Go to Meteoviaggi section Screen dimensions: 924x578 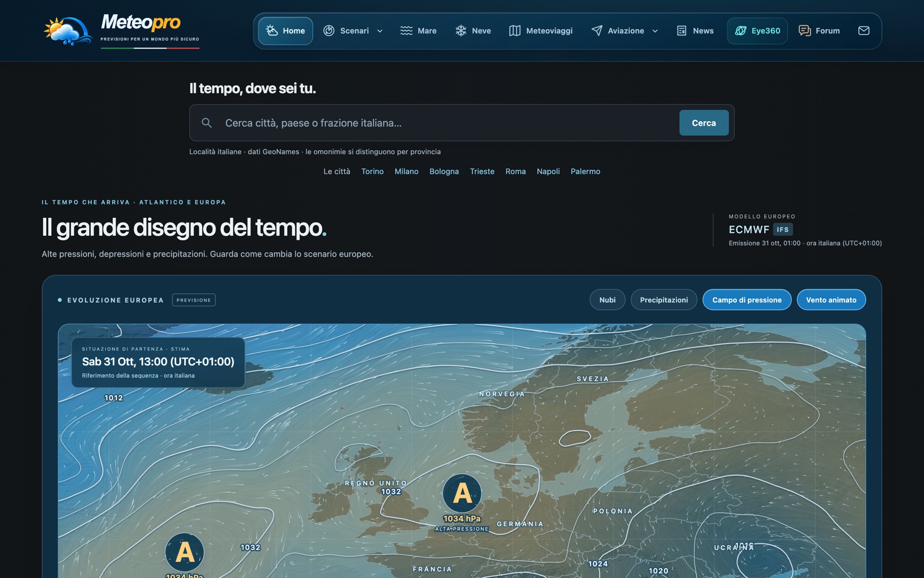point(541,31)
